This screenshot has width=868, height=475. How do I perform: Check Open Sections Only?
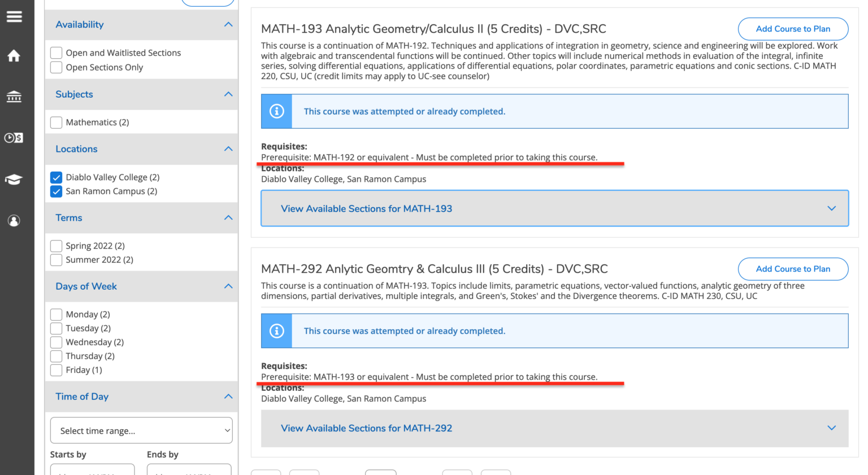56,67
